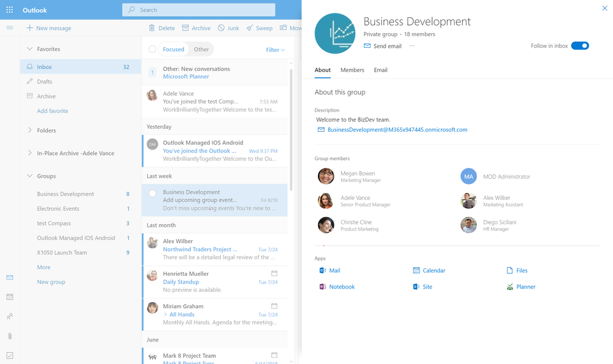The height and width of the screenshot is (364, 613).
Task: Open the test Compass group
Action: pyautogui.click(x=80, y=224)
